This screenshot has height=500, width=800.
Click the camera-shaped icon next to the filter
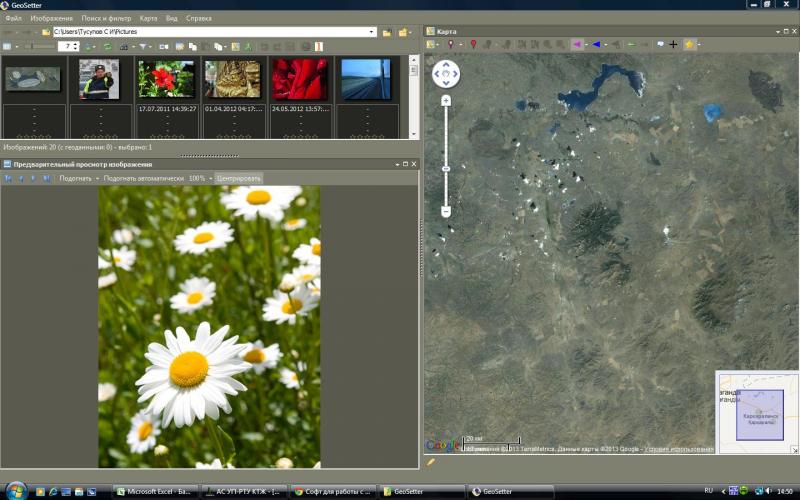coord(163,46)
